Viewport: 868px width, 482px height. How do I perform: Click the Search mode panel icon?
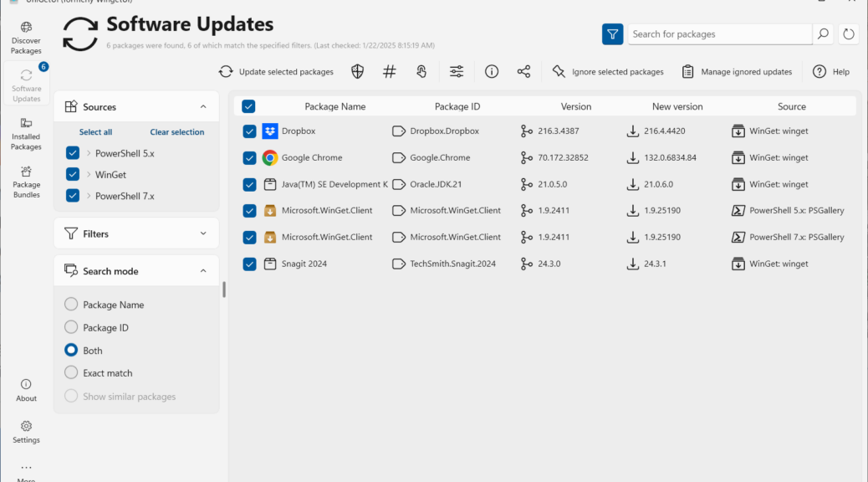71,270
